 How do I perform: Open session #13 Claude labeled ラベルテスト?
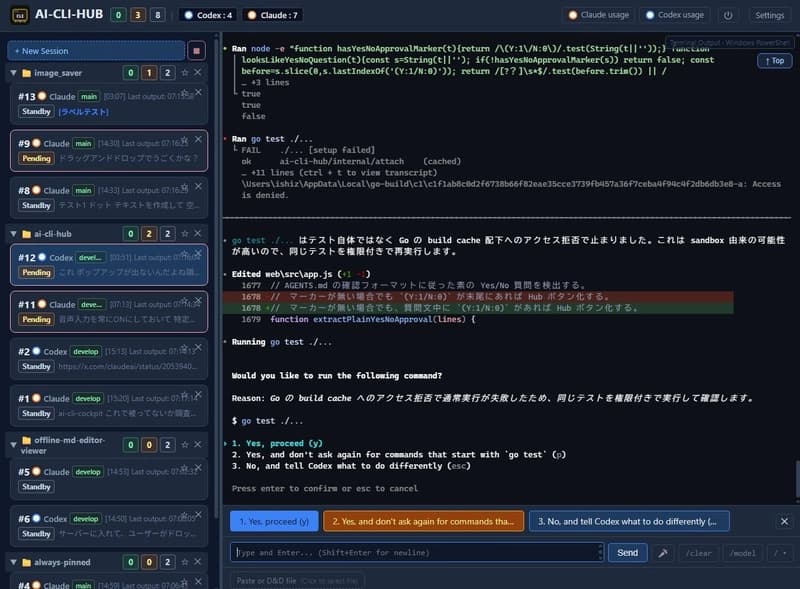[109, 105]
